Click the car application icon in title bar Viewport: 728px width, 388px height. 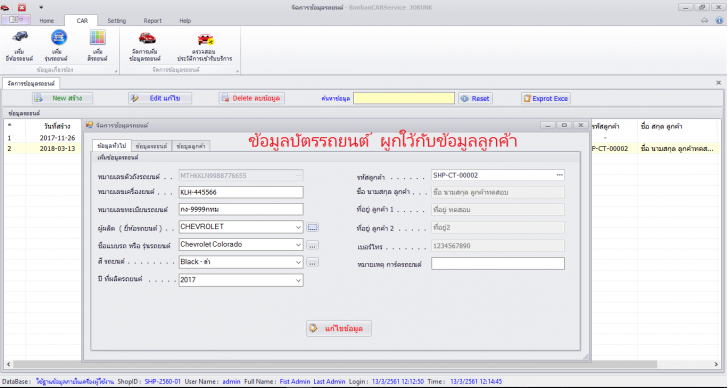pos(5,7)
